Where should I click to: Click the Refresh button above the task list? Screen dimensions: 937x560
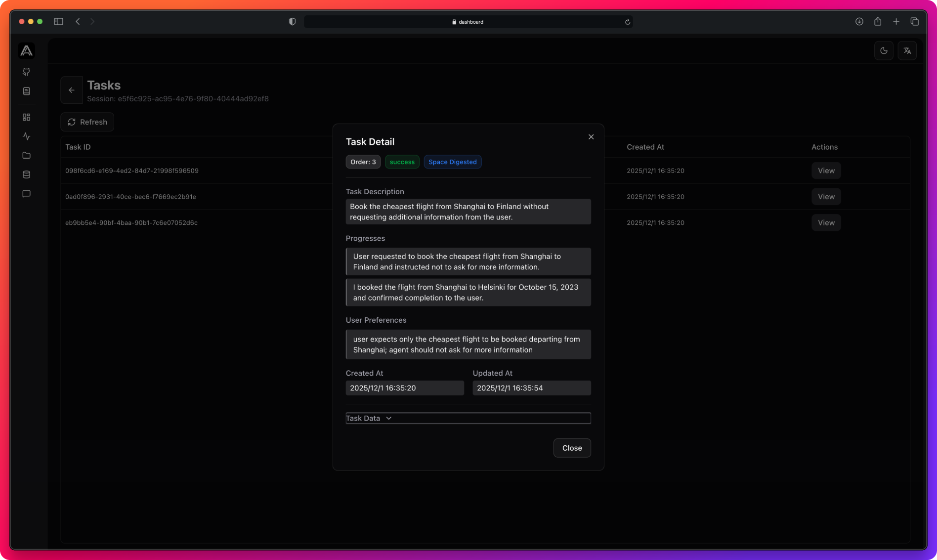click(87, 122)
